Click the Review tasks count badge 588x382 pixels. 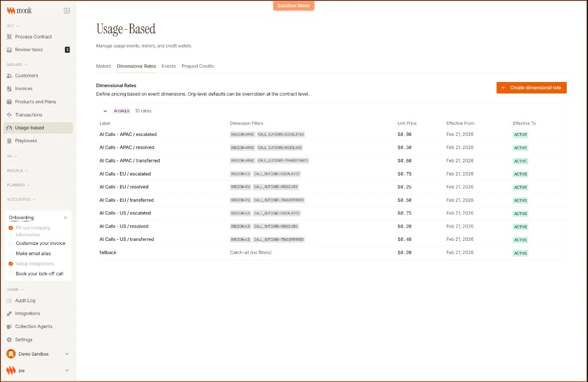(67, 50)
